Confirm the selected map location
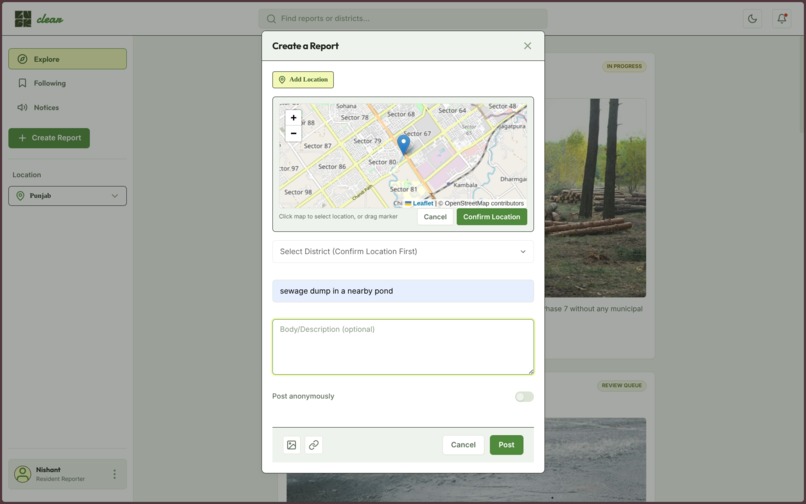The height and width of the screenshot is (504, 806). coord(491,217)
